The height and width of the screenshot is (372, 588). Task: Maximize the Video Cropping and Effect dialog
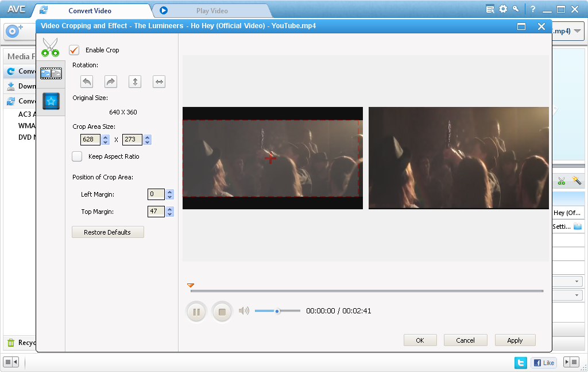click(521, 26)
